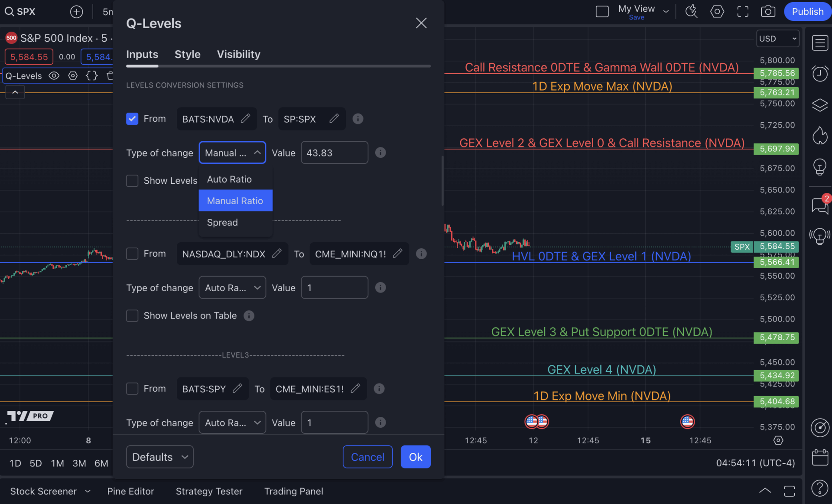Select Manual Ratio option
The height and width of the screenshot is (504, 832).
[x=235, y=201]
